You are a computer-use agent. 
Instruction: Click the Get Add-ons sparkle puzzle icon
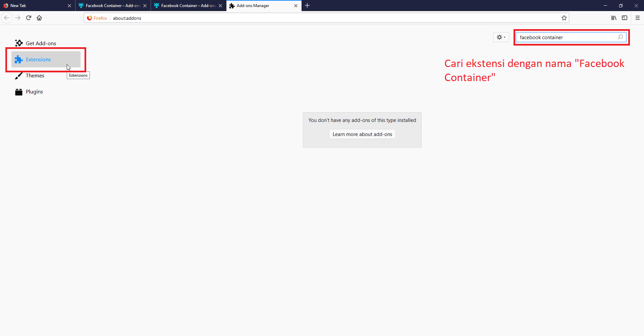(x=19, y=43)
